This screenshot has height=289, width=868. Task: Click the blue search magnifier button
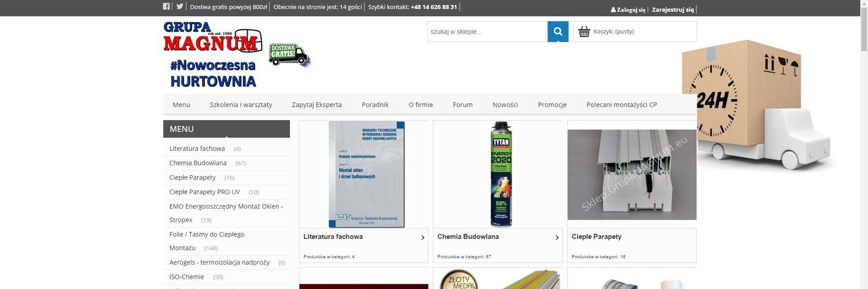pos(558,32)
